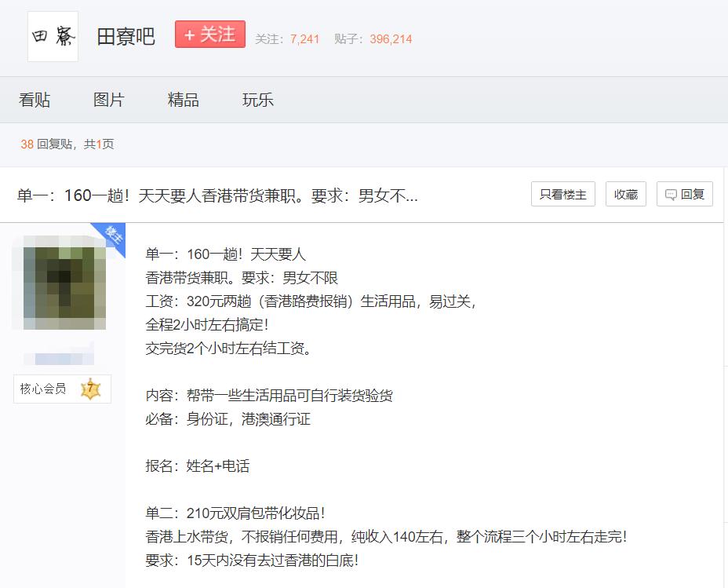Viewport: 728px width, 588px height.
Task: Open the 看贴 section
Action: pyautogui.click(x=34, y=99)
